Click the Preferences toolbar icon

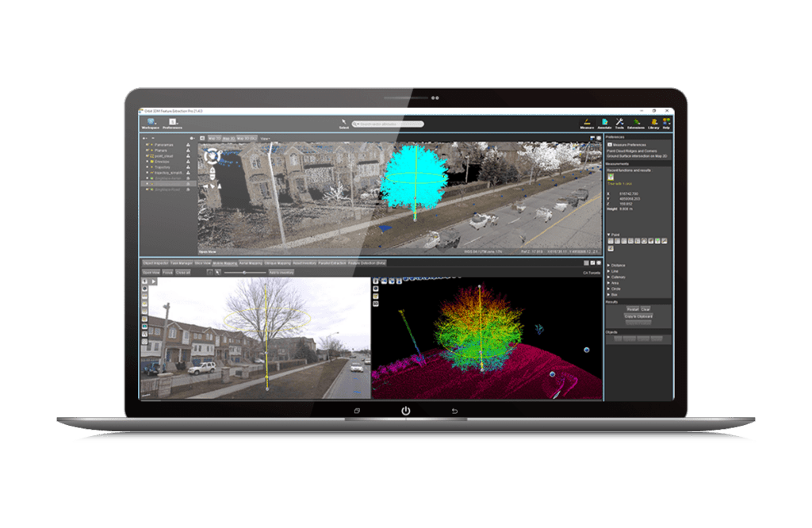tap(172, 122)
